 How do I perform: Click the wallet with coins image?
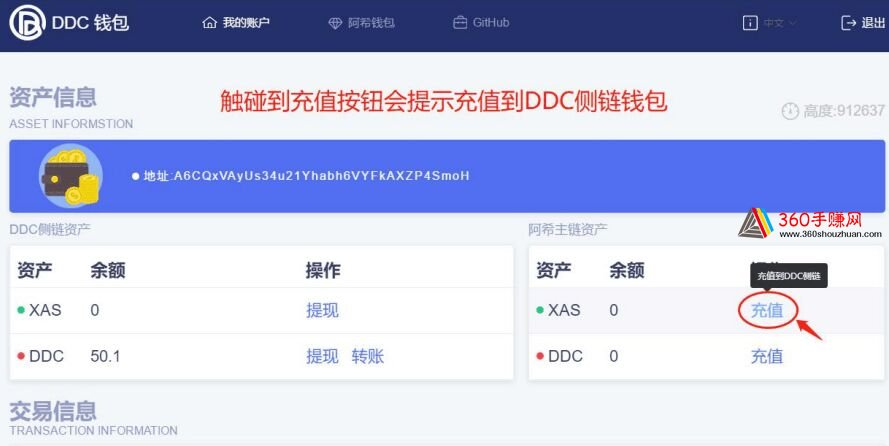click(70, 176)
